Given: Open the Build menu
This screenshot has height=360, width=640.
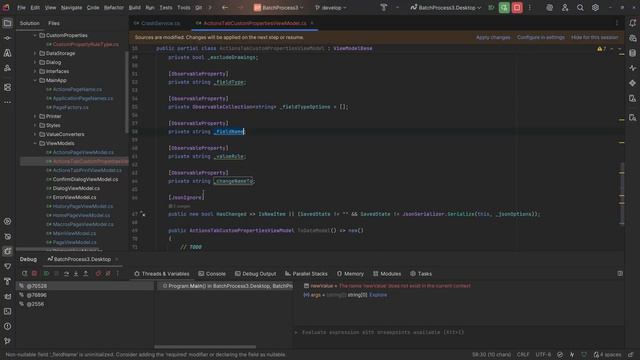Looking at the screenshot, I should click(134, 7).
